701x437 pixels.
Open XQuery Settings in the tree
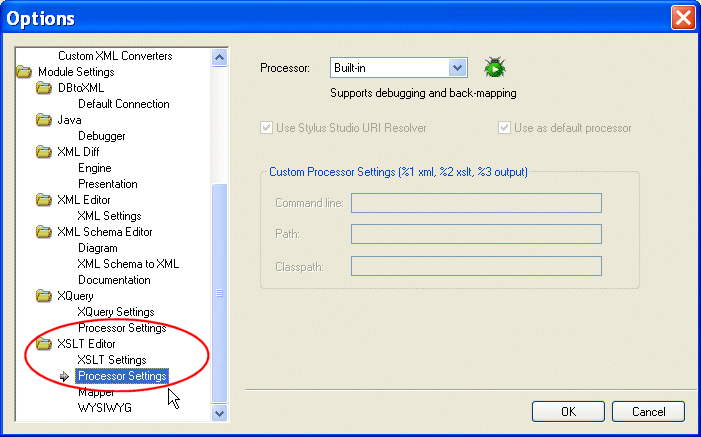115,312
